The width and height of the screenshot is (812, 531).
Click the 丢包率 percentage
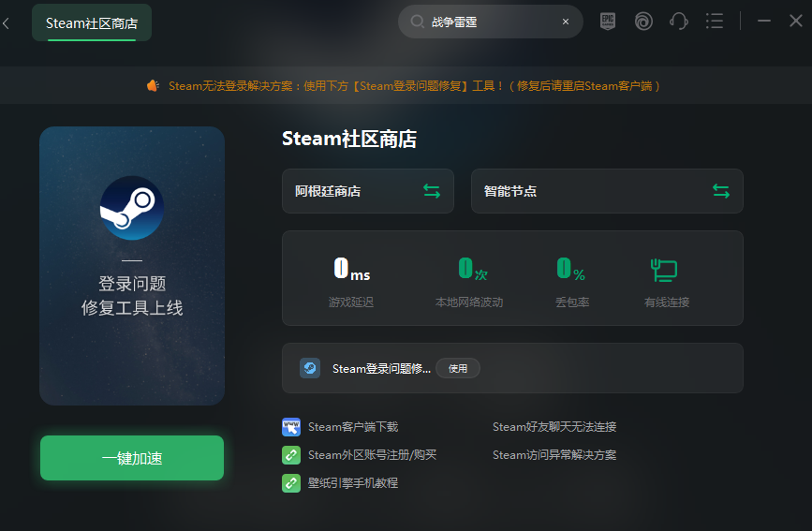pyautogui.click(x=570, y=269)
